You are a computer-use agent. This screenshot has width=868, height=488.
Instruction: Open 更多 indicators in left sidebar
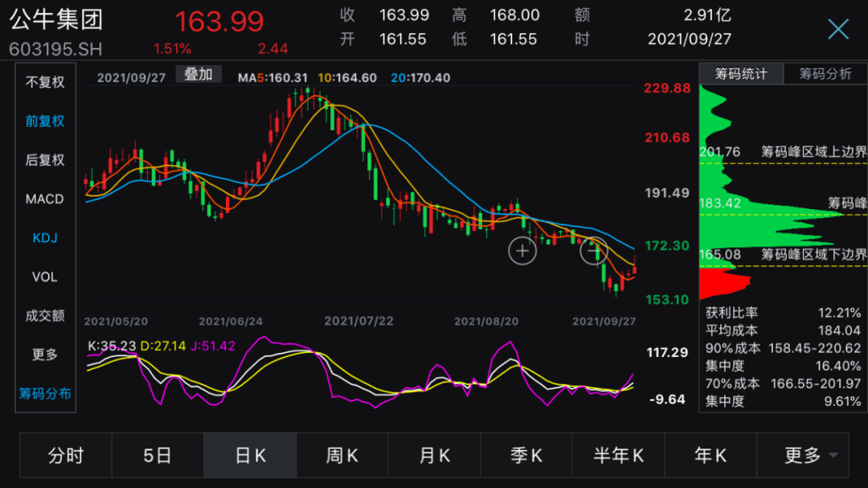pos(45,354)
